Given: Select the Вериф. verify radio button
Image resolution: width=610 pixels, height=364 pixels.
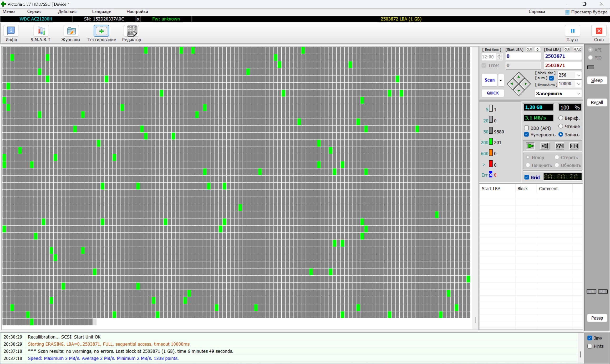Looking at the screenshot, I should pyautogui.click(x=561, y=118).
